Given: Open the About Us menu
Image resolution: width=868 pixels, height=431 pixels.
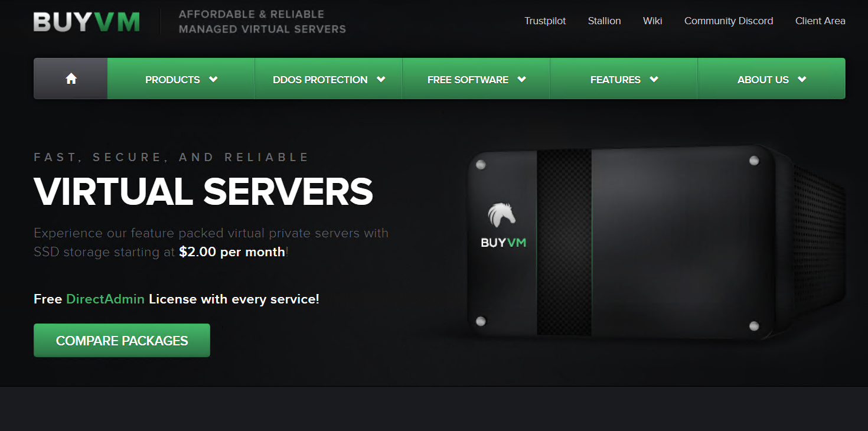Looking at the screenshot, I should [x=772, y=79].
